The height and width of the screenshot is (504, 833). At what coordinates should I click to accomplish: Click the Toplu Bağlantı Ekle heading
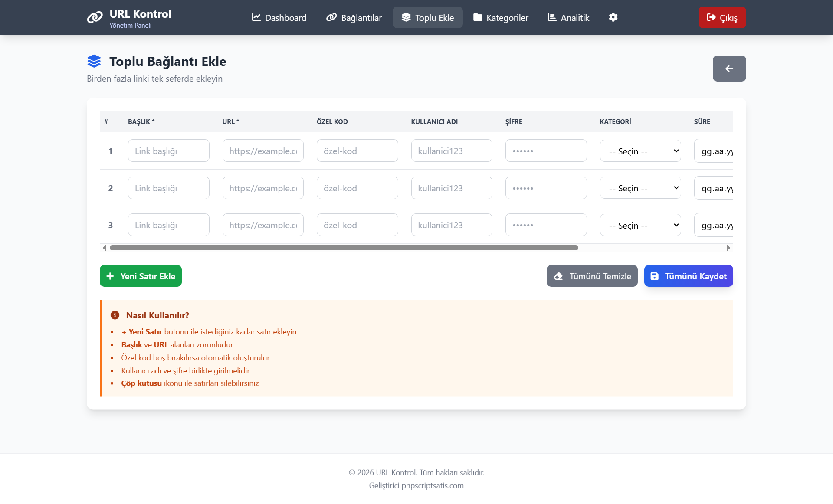[167, 61]
